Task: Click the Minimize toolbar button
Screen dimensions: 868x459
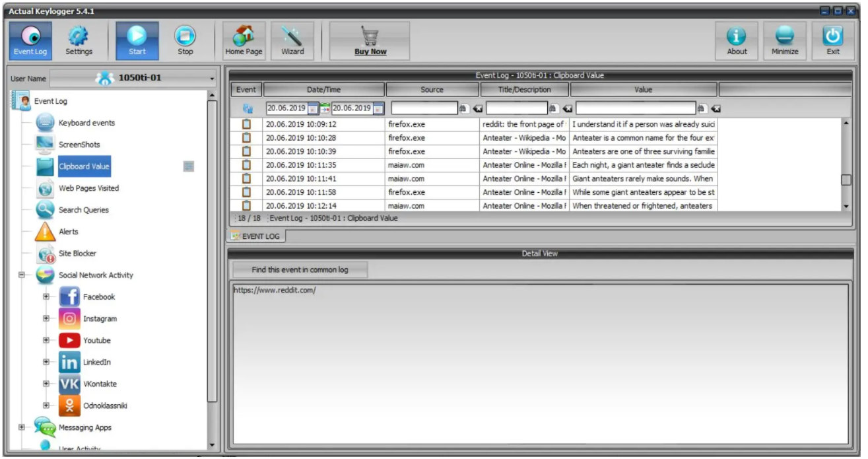Action: 785,41
